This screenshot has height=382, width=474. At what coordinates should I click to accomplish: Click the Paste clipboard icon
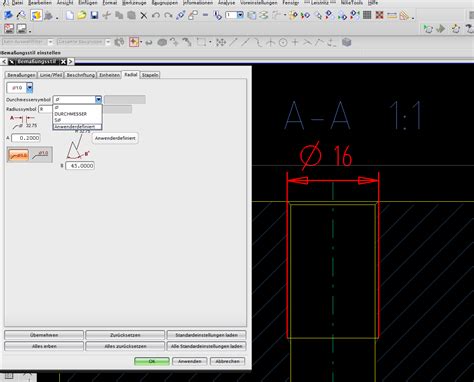(x=132, y=15)
